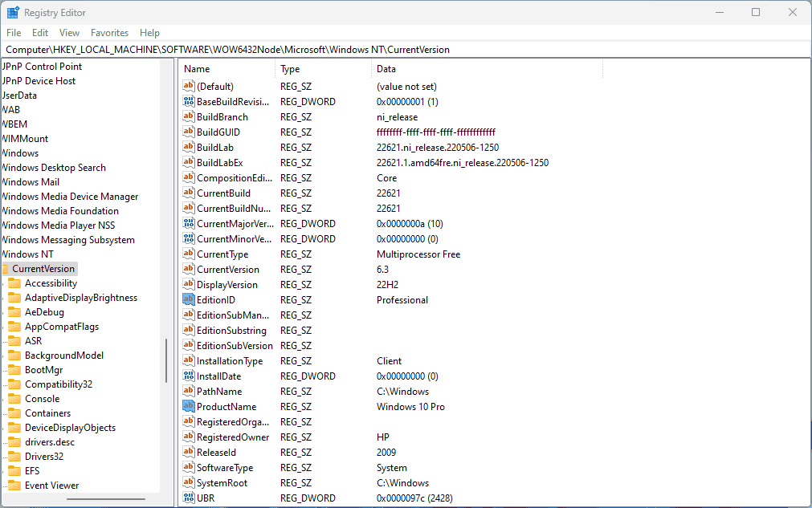This screenshot has width=812, height=508.
Task: Click the BootMgr folder icon
Action: 14,370
